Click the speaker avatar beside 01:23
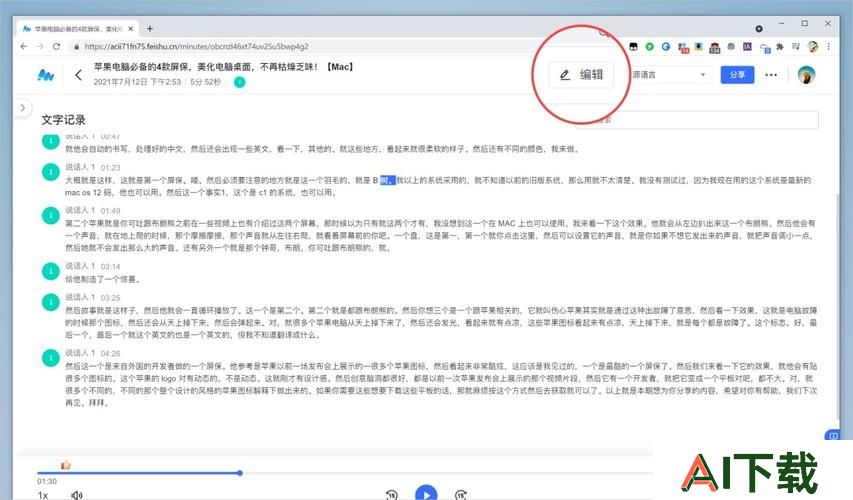The height and width of the screenshot is (500, 853). coord(51,172)
